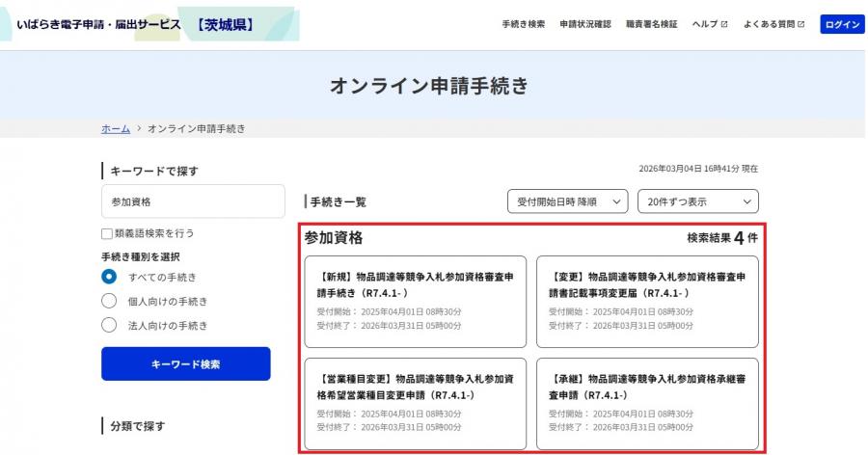Open 申請状況確認 in the top menu
Viewport: 868px width, 455px height.
point(585,24)
